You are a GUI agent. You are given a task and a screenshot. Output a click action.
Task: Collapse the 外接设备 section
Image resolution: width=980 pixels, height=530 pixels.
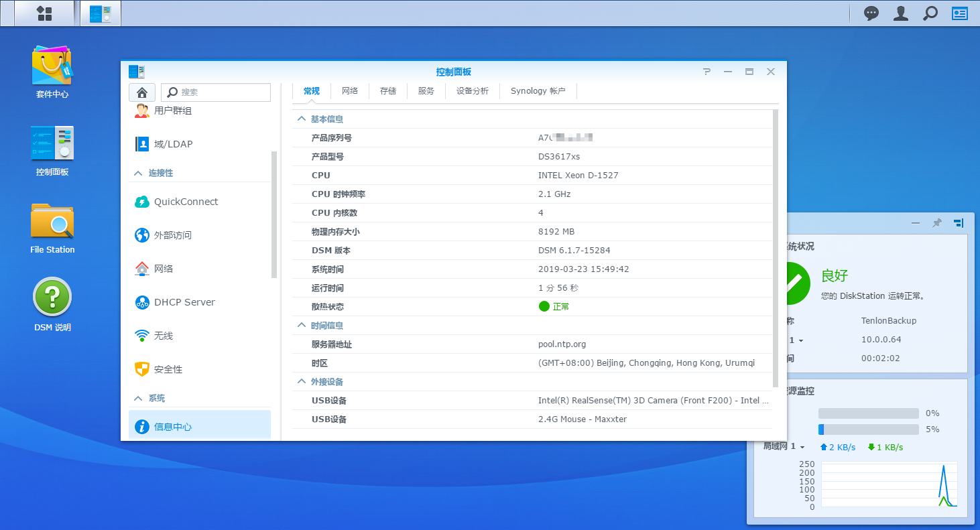(302, 381)
